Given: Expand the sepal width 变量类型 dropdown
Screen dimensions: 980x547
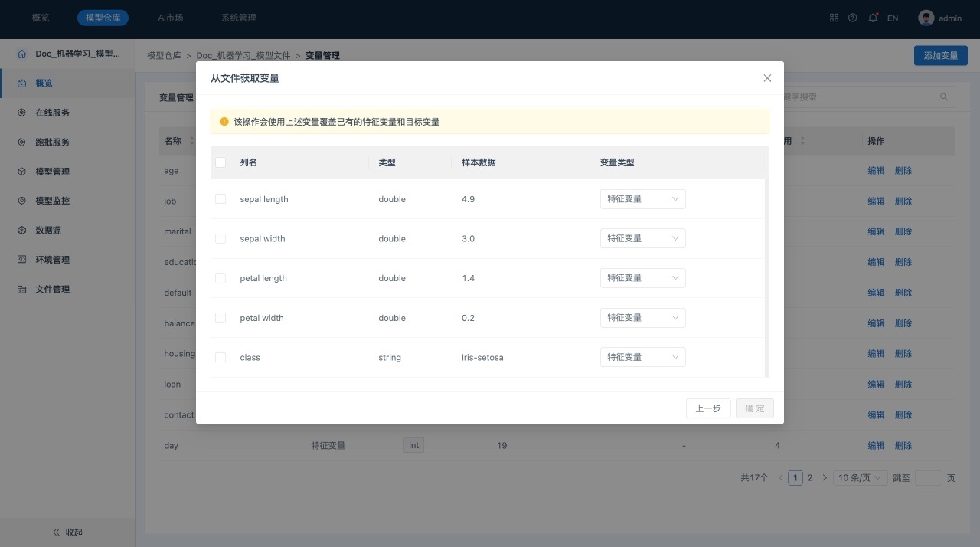Looking at the screenshot, I should 642,238.
